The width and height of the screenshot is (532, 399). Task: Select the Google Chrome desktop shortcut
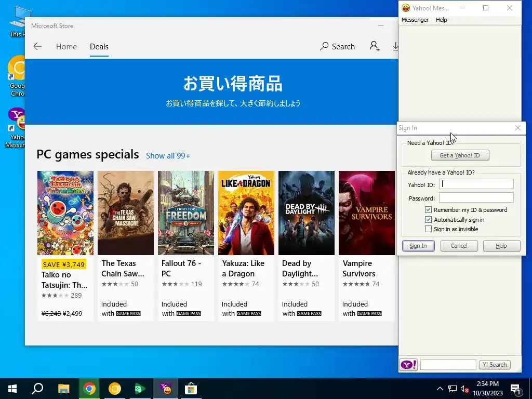pyautogui.click(x=16, y=76)
